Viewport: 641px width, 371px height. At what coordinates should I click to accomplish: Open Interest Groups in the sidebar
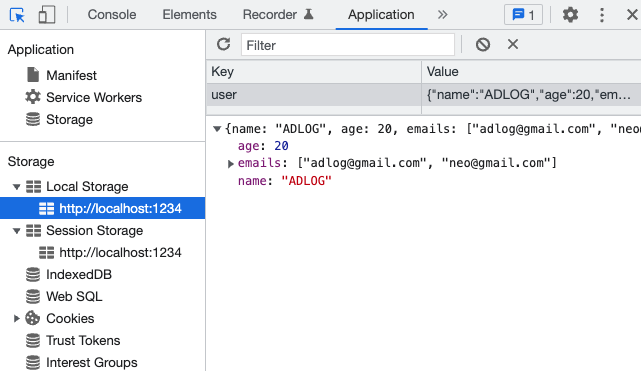[92, 362]
